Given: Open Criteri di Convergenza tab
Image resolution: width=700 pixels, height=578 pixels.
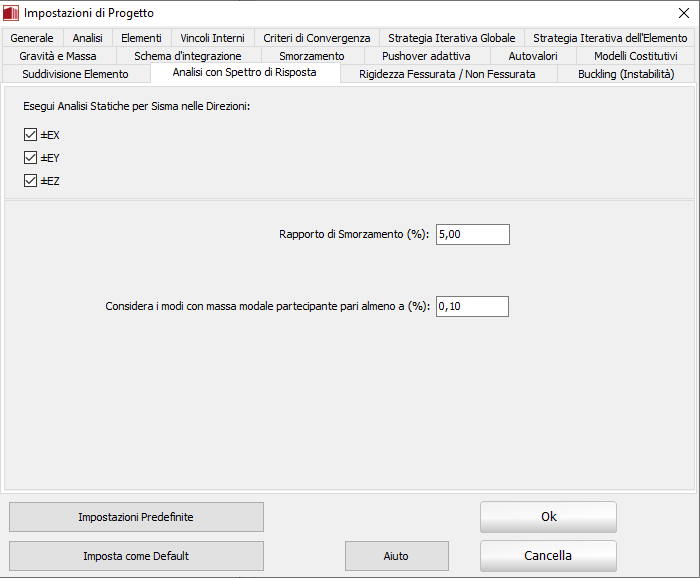Looking at the screenshot, I should pos(316,38).
